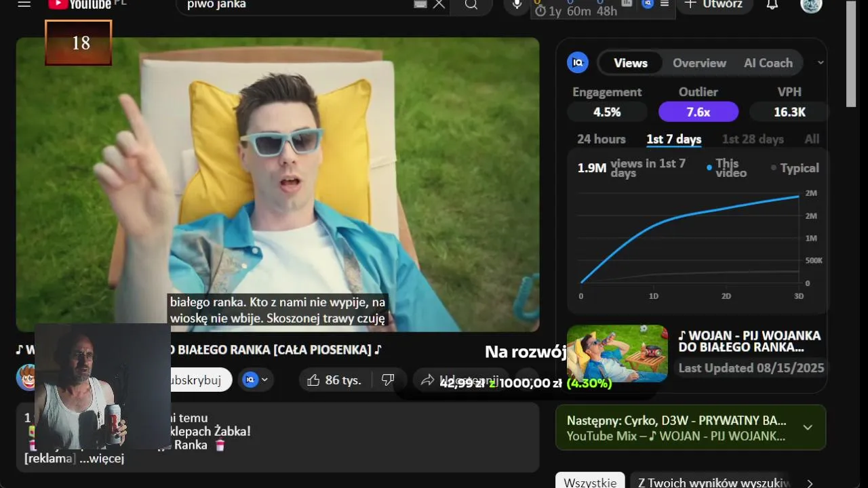Click the '48h' stat in top toolbar
Image resolution: width=868 pixels, height=488 pixels.
[x=607, y=11]
